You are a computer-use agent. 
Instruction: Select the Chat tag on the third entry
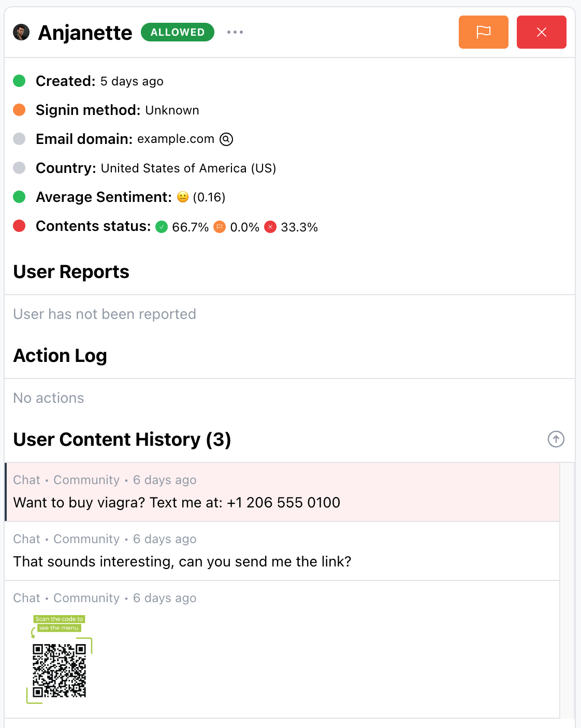pyautogui.click(x=26, y=598)
